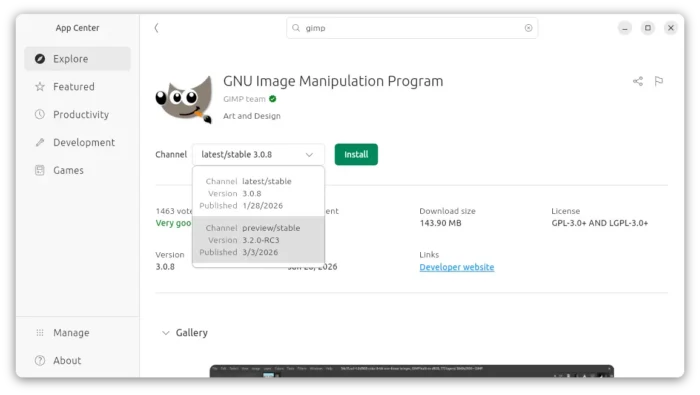Click the Featured star icon
Image resolution: width=700 pixels, height=395 pixels.
pyautogui.click(x=40, y=87)
